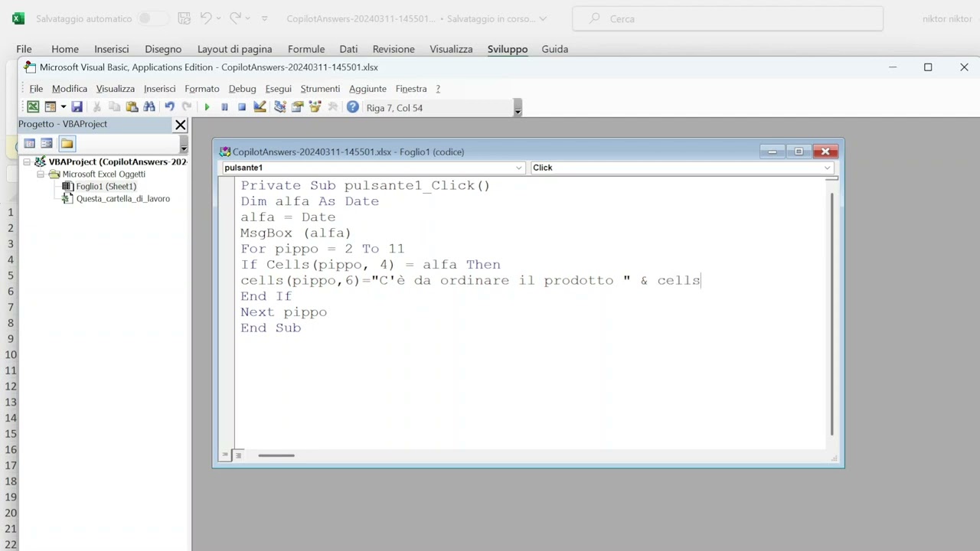Click View Object icon in Project panel
This screenshot has height=551, width=980.
point(47,143)
